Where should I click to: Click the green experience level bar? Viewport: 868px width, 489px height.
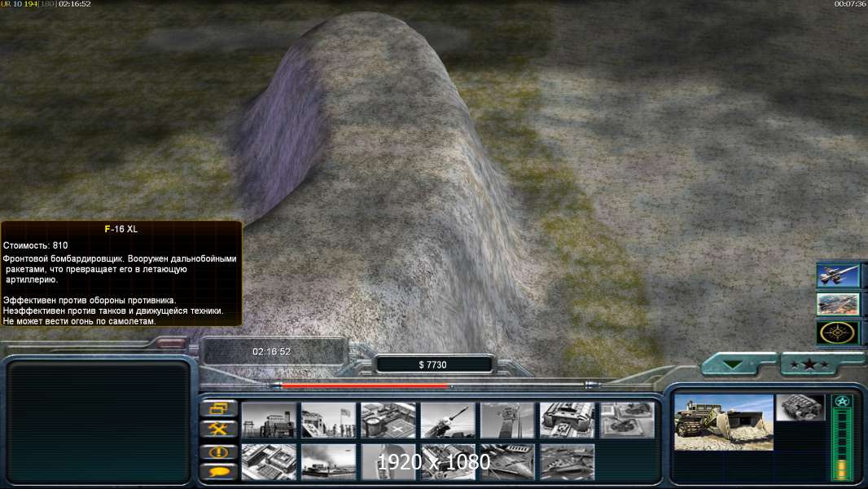842,445
